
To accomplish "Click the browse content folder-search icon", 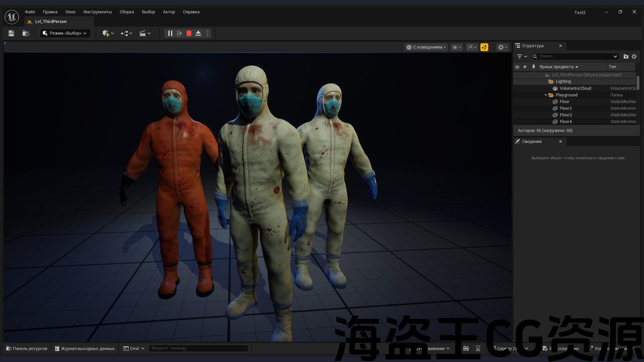I will coord(26,33).
